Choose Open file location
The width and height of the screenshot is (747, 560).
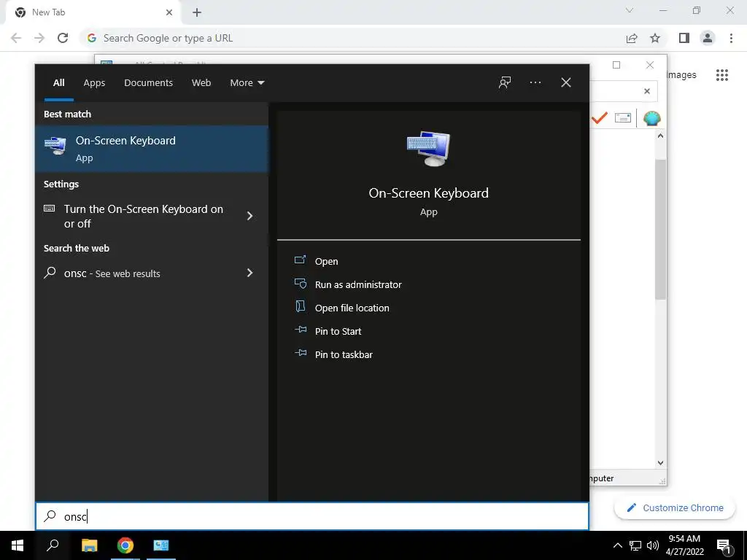352,308
